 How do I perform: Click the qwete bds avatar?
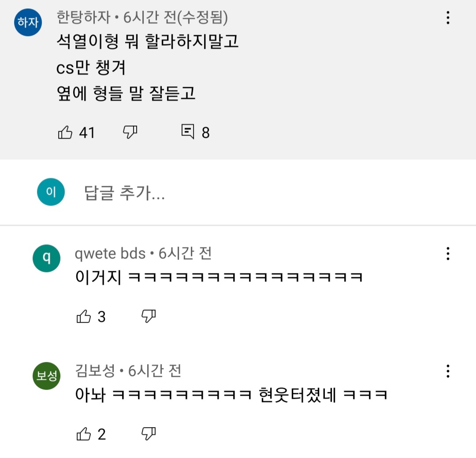point(47,258)
